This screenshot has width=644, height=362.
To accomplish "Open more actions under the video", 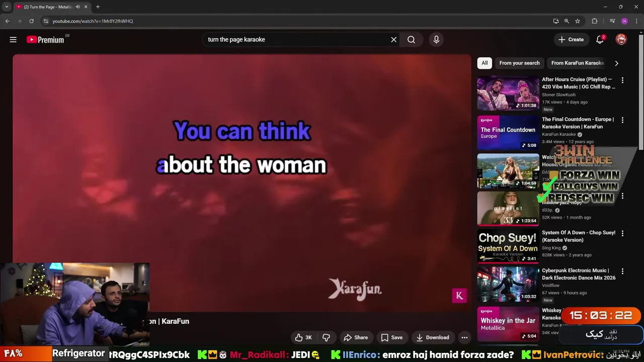I will pyautogui.click(x=464, y=337).
